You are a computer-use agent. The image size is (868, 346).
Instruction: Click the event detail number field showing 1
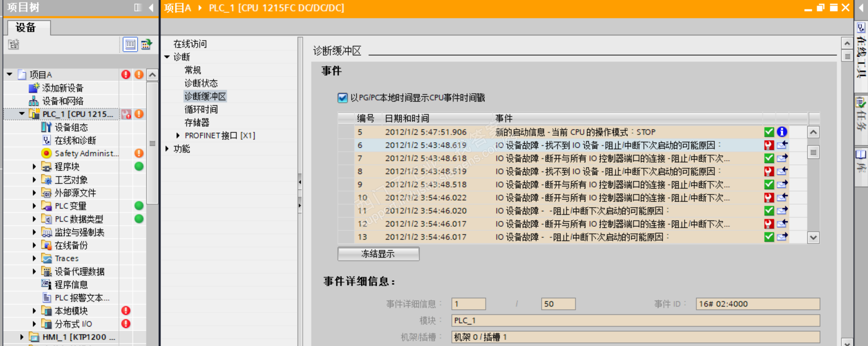pyautogui.click(x=469, y=304)
